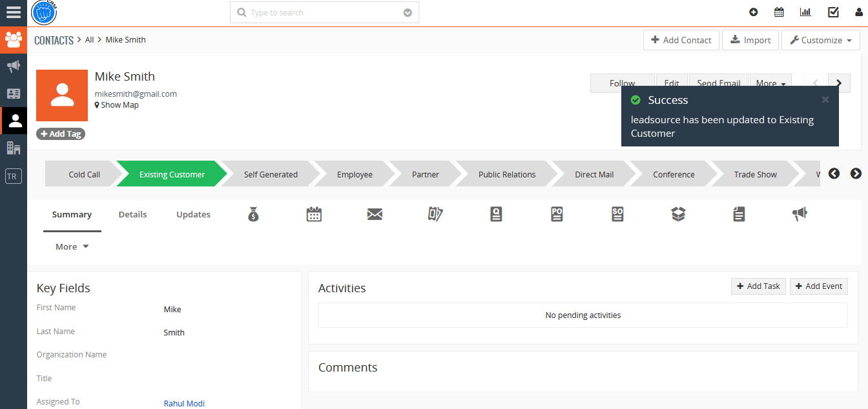Screen dimensions: 868x409
Task: Switch to the Updates tab
Action: click(193, 215)
